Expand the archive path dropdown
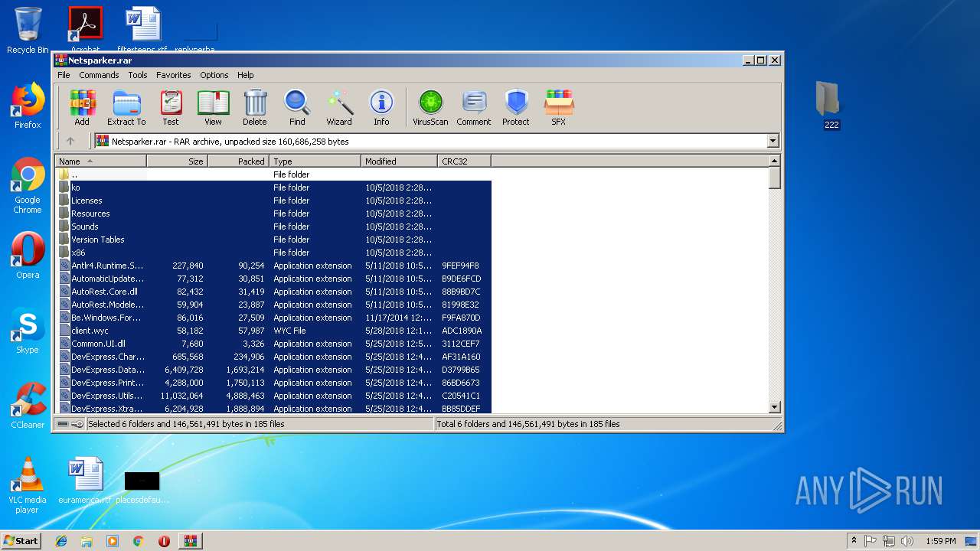The image size is (980, 551). [x=773, y=141]
